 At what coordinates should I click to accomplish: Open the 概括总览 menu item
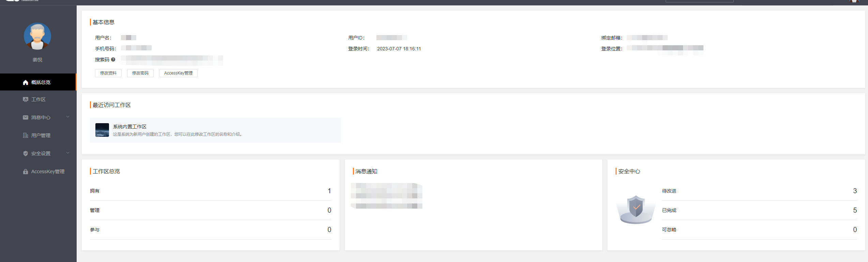[38, 82]
